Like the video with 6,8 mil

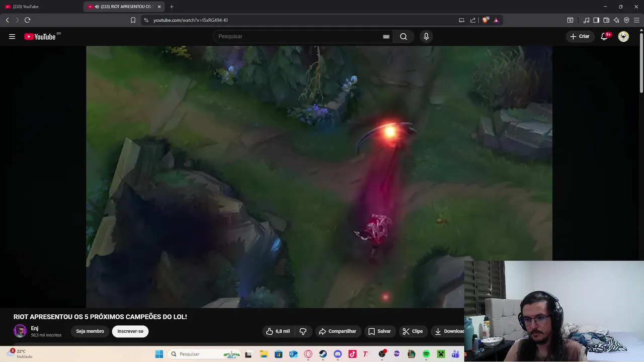(x=278, y=331)
